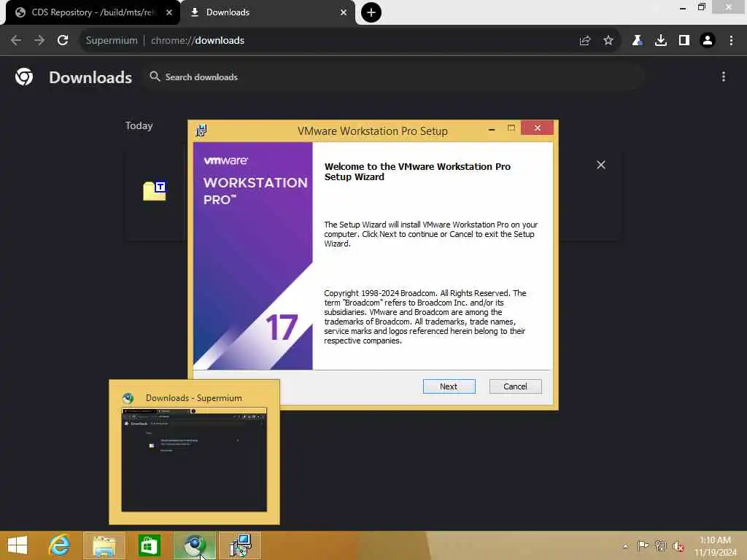Click the muted volume tray icon
Image resolution: width=747 pixels, height=560 pixels.
678,546
